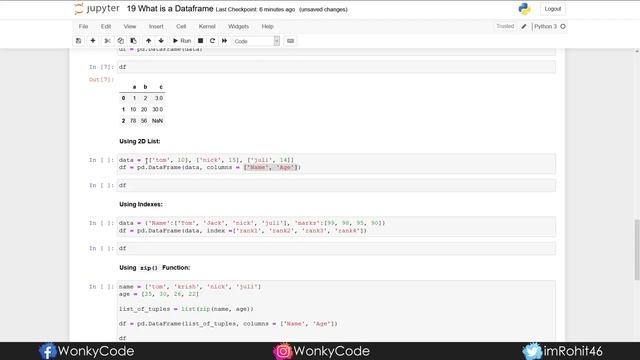Open the Insert menu
The image size is (640, 360).
point(156,26)
